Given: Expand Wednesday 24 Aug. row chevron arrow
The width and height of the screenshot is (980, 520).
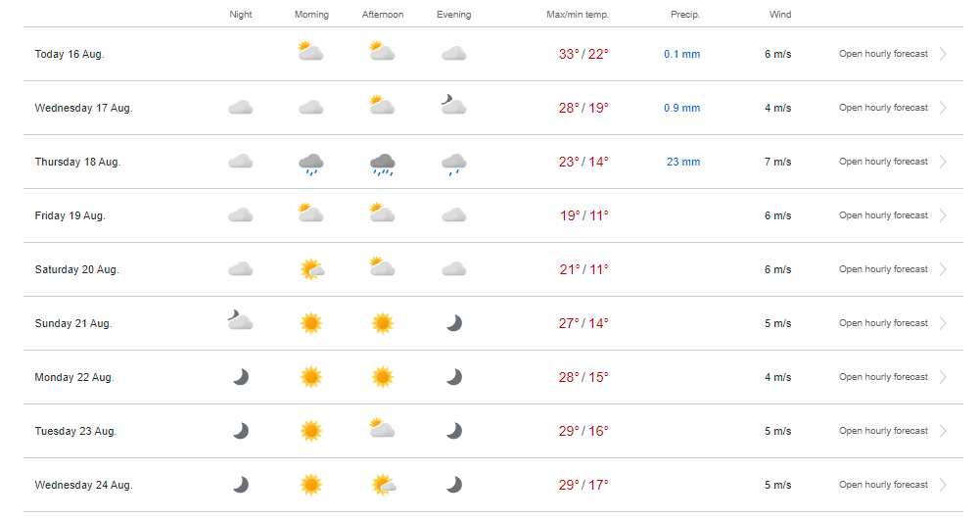Looking at the screenshot, I should click(943, 485).
